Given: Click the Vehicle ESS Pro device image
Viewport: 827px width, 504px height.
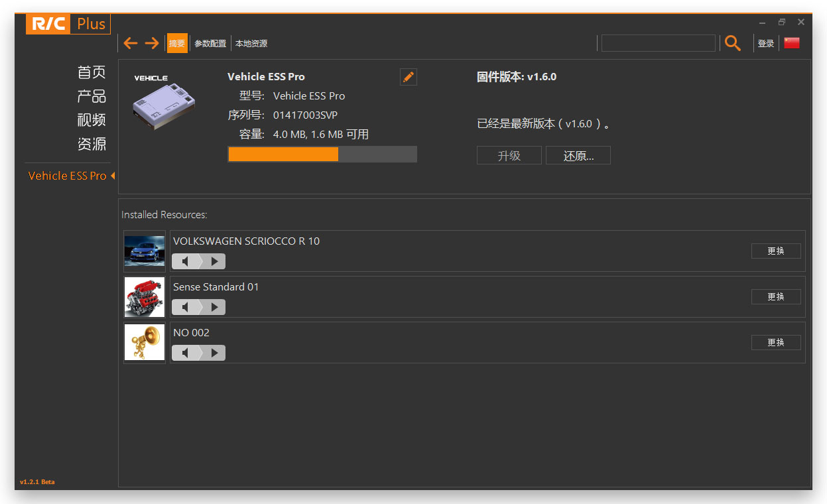Looking at the screenshot, I should 162,101.
